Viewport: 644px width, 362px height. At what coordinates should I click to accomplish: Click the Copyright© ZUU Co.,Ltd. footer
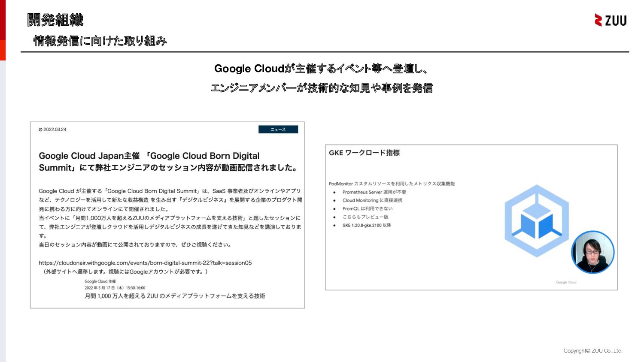593,351
